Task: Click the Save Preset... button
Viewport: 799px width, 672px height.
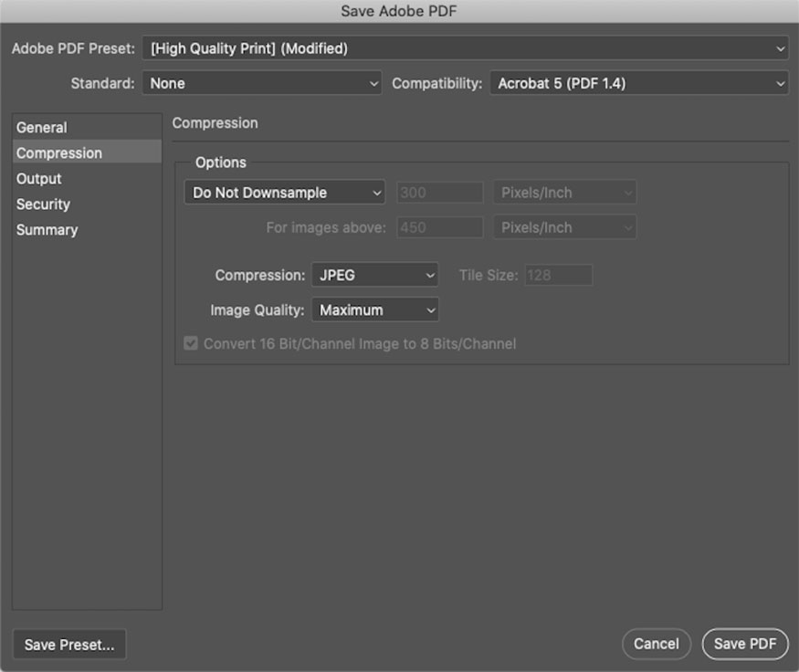Action: coord(69,645)
